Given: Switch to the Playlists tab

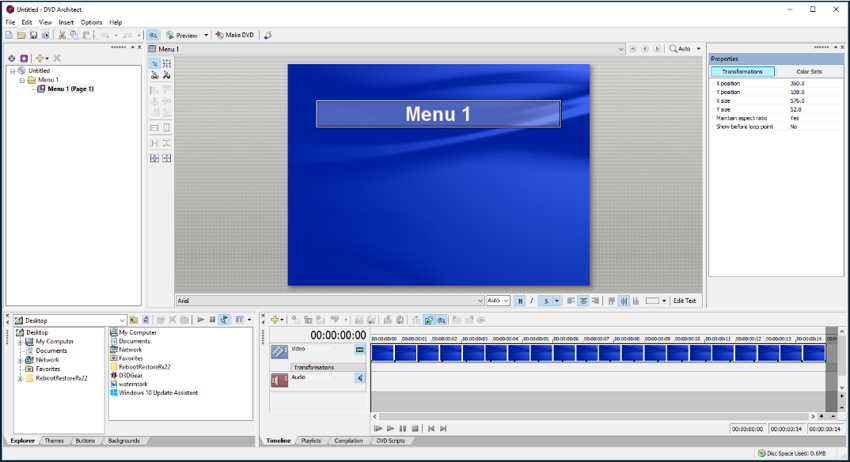Looking at the screenshot, I should coord(311,441).
